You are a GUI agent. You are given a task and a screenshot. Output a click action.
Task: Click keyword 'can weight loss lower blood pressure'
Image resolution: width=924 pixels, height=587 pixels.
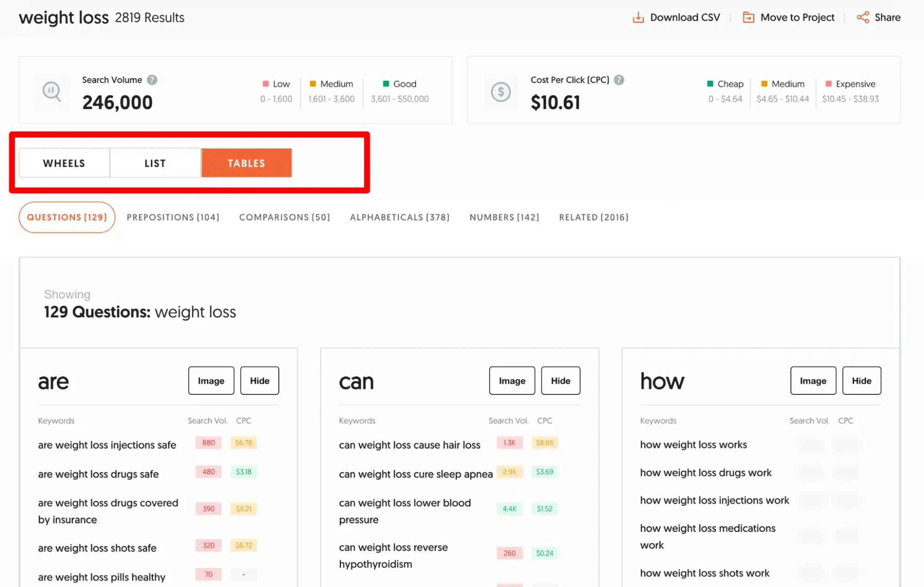tap(405, 511)
